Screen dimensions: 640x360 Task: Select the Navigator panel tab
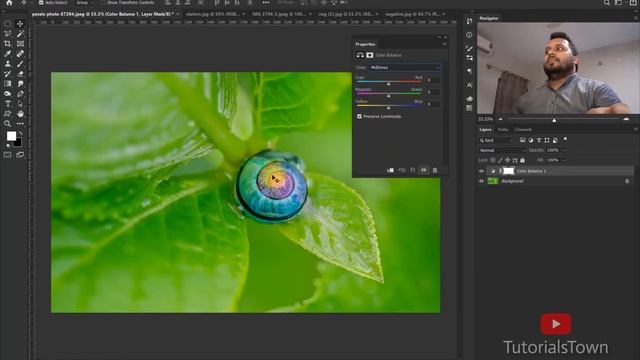tap(489, 18)
